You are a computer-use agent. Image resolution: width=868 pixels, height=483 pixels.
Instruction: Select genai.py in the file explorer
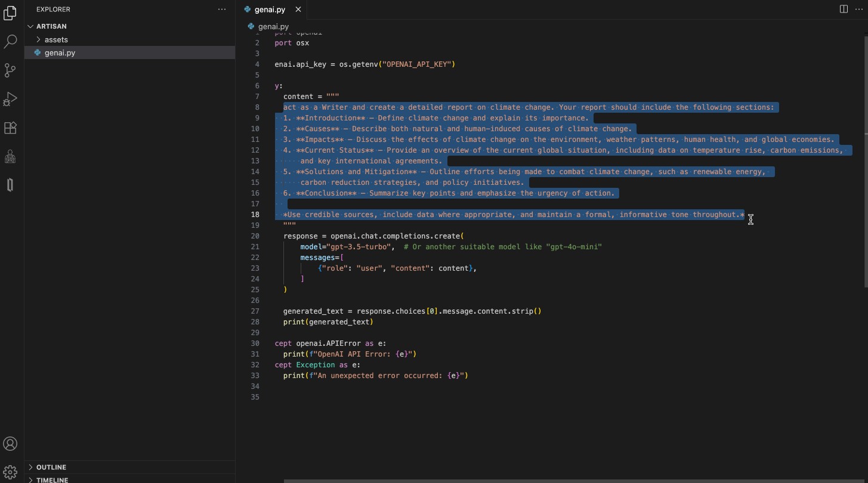(x=60, y=52)
